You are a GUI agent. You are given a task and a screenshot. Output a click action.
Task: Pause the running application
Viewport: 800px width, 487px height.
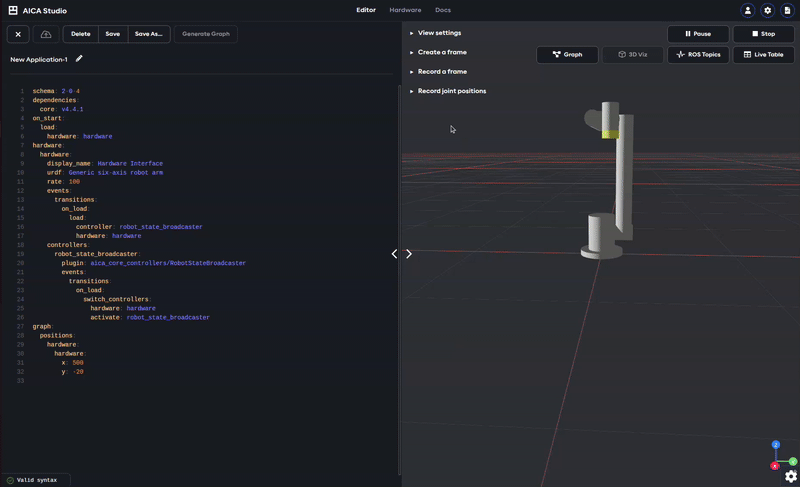pos(698,34)
